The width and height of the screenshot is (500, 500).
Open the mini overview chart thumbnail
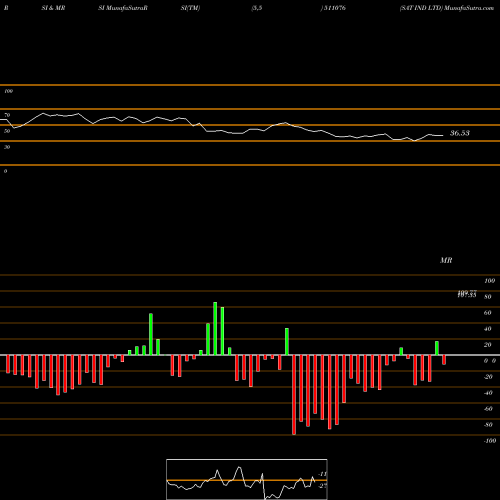[x=247, y=479]
